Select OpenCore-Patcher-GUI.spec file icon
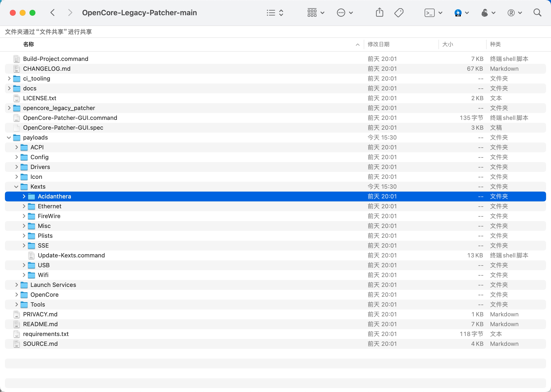Screen dimensions: 551x392 coord(17,128)
